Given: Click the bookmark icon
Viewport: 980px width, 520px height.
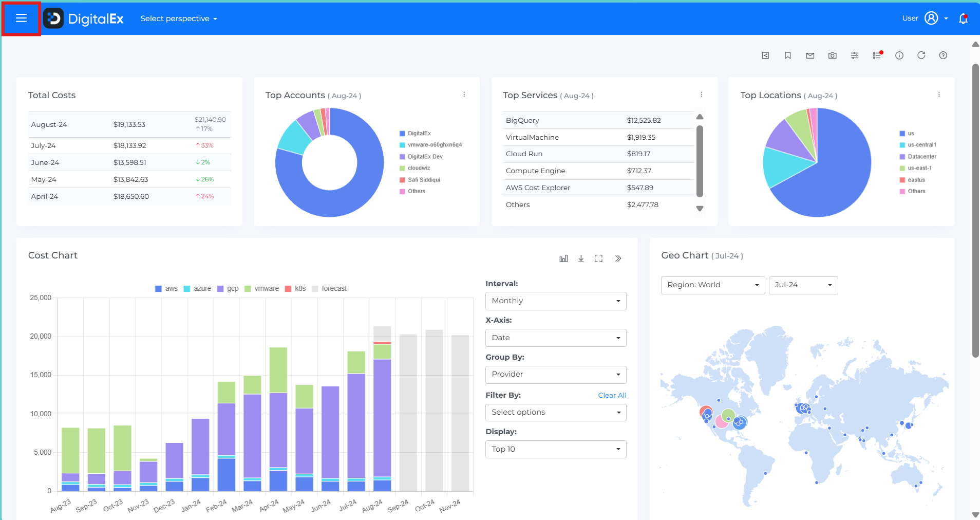Looking at the screenshot, I should [x=788, y=55].
